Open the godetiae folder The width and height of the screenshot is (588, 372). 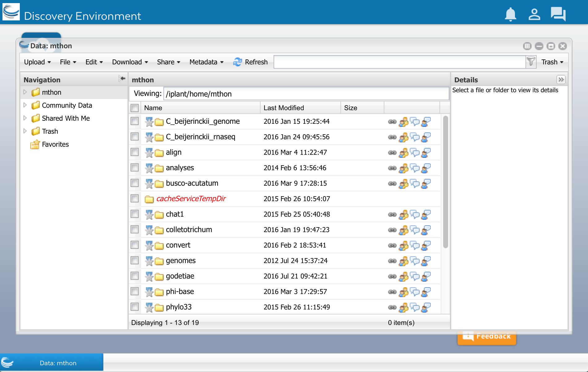click(x=180, y=276)
